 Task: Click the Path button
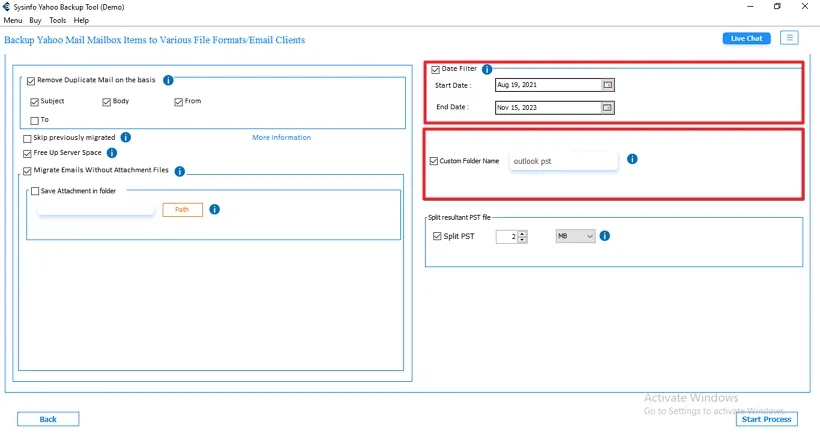point(182,210)
